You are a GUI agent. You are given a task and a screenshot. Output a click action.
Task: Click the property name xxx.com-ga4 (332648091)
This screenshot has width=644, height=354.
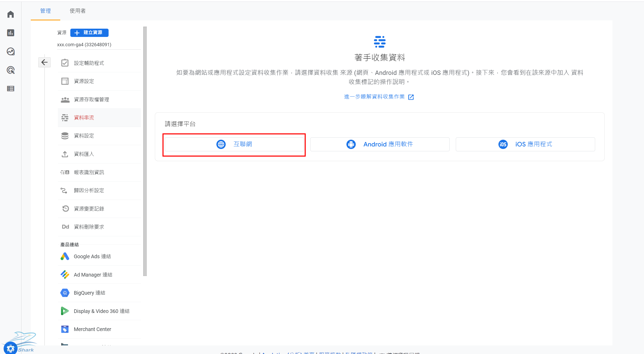(84, 44)
